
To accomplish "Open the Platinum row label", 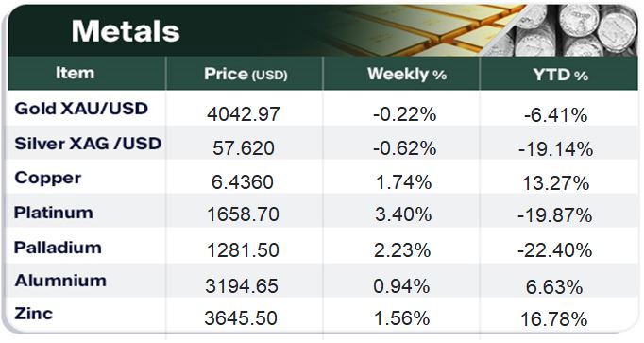I will tap(54, 213).
